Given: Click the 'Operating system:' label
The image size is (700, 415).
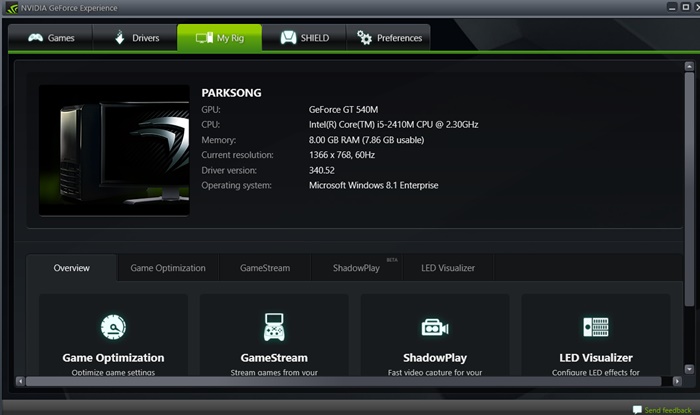Looking at the screenshot, I should pyautogui.click(x=236, y=185).
